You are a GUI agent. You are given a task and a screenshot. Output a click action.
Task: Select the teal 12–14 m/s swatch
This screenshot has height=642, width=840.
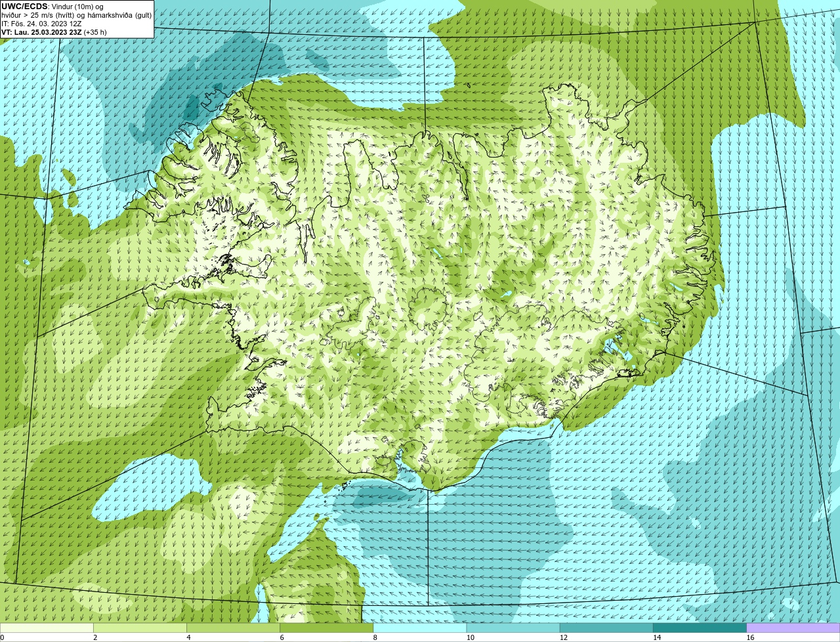tap(606, 628)
